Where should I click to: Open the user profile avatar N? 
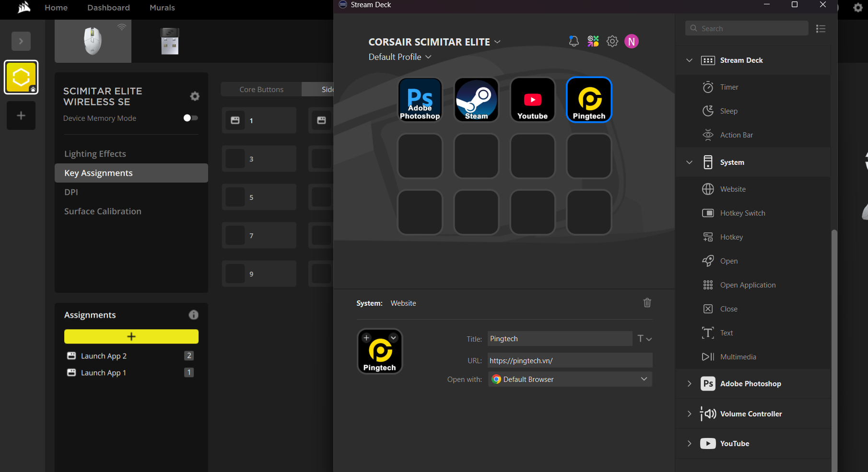coord(632,41)
